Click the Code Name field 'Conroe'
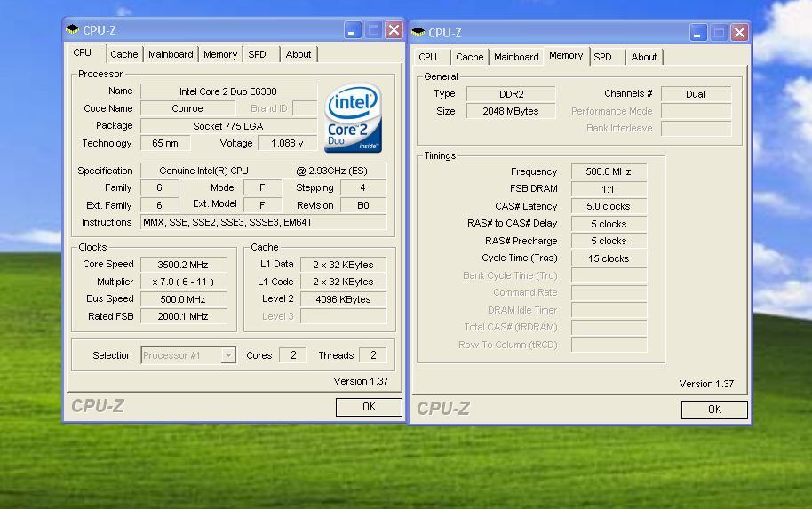Viewport: 812px width, 509px height. coord(187,108)
